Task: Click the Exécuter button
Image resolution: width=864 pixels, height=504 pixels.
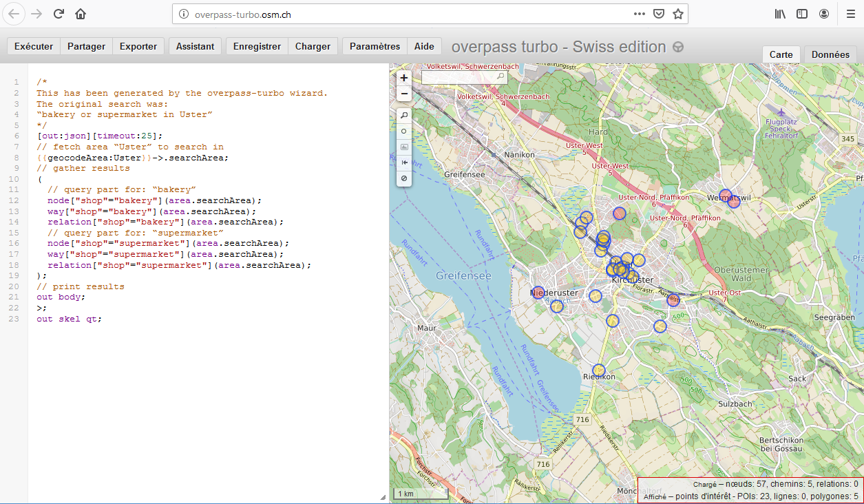Action: tap(34, 46)
